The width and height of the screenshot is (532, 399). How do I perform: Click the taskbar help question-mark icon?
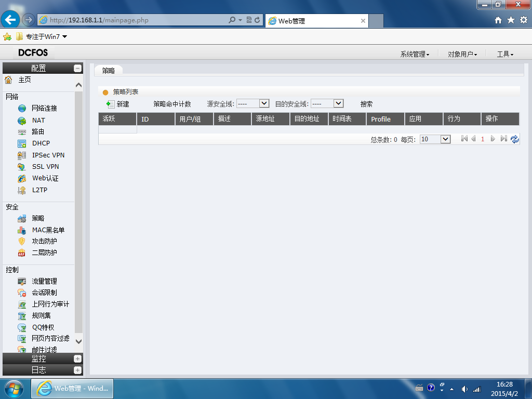tap(431, 388)
